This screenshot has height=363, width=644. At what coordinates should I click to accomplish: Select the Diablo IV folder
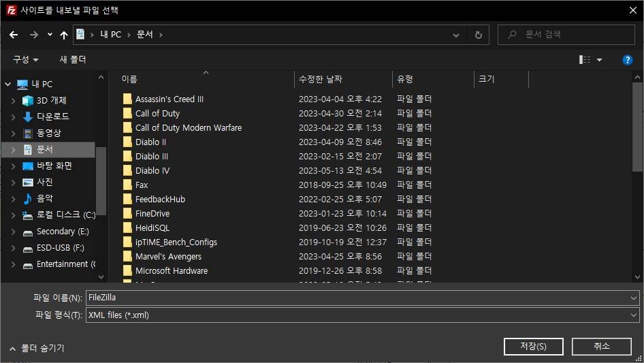pos(152,171)
